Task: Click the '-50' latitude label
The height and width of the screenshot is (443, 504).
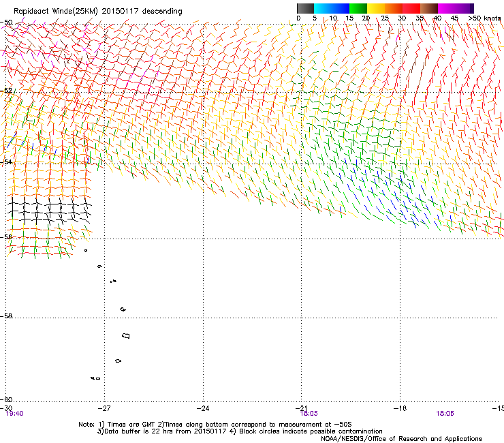Action: tap(6, 22)
